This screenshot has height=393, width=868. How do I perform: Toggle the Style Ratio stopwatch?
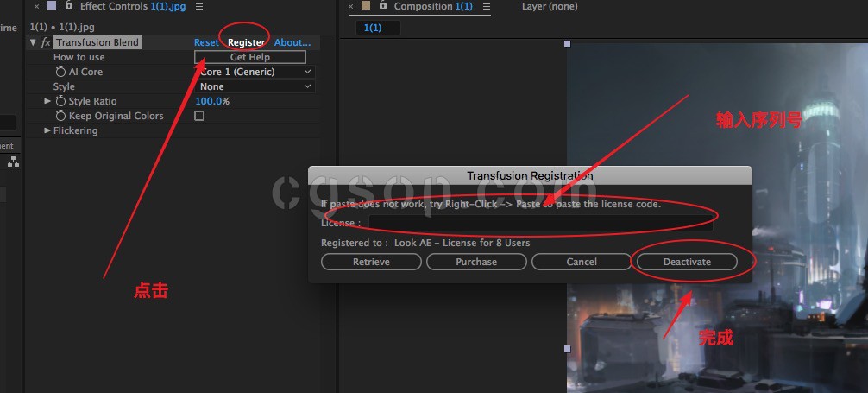(60, 101)
